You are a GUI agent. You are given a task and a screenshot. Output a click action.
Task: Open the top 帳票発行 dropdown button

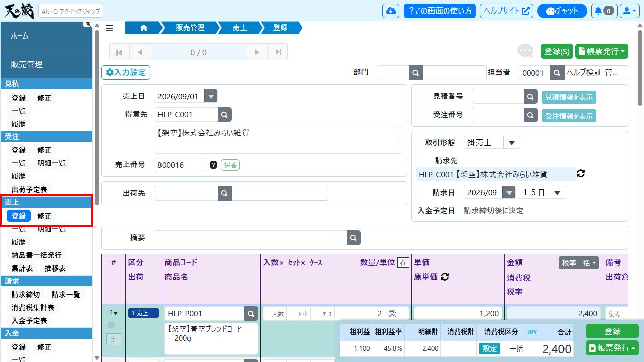(602, 51)
